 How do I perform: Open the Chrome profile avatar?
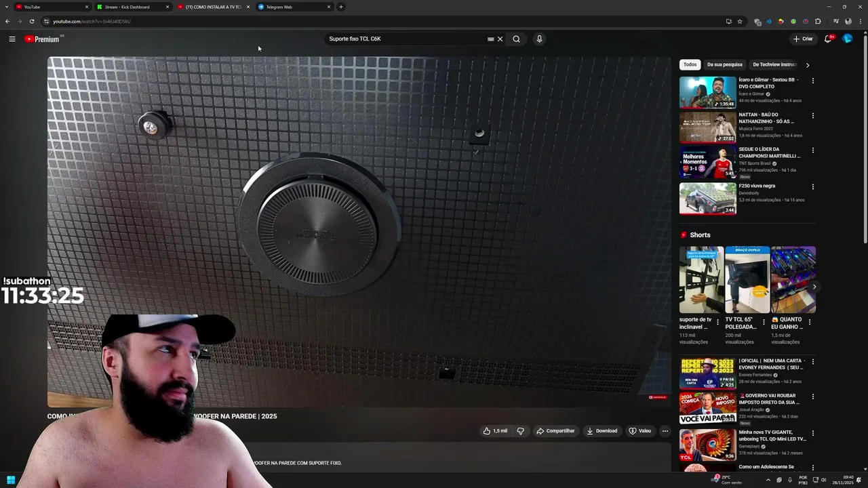(x=848, y=21)
